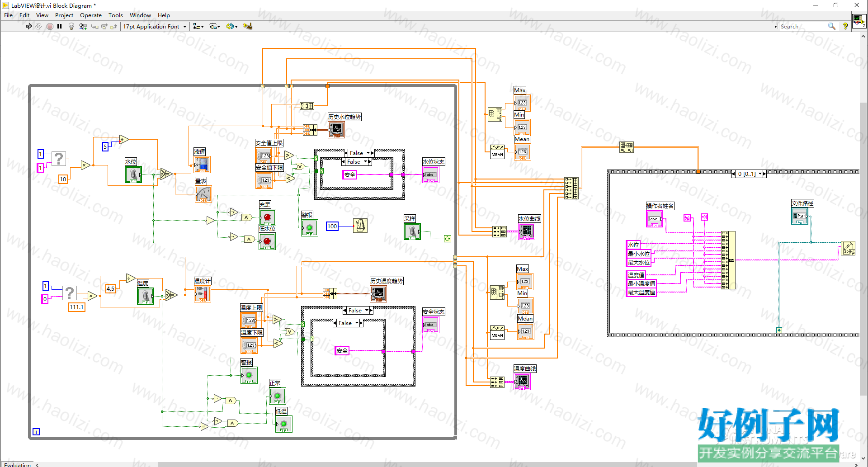
Task: Click the Run arrow in the toolbar
Action: click(29, 26)
